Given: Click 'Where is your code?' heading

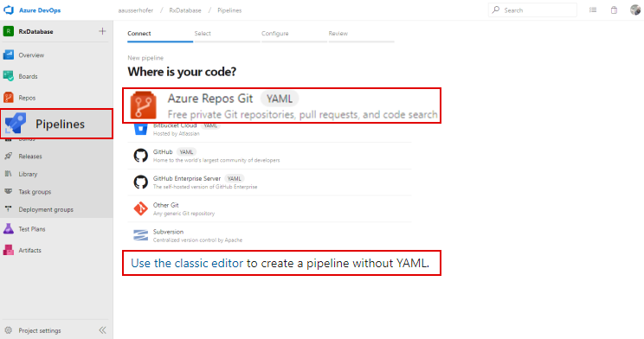Looking at the screenshot, I should (182, 72).
